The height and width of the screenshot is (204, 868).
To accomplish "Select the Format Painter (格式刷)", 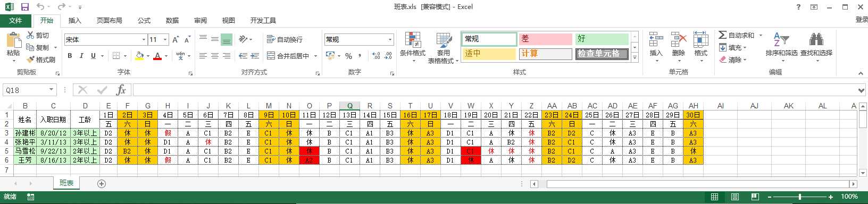I will click(41, 59).
